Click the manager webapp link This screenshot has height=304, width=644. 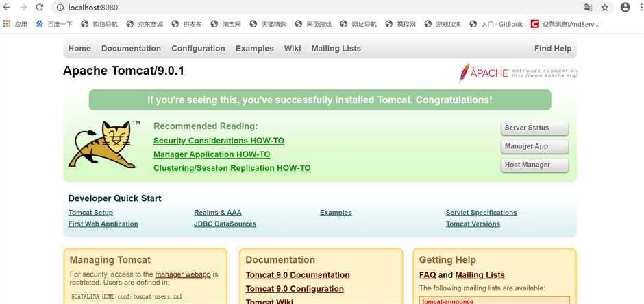(x=183, y=274)
